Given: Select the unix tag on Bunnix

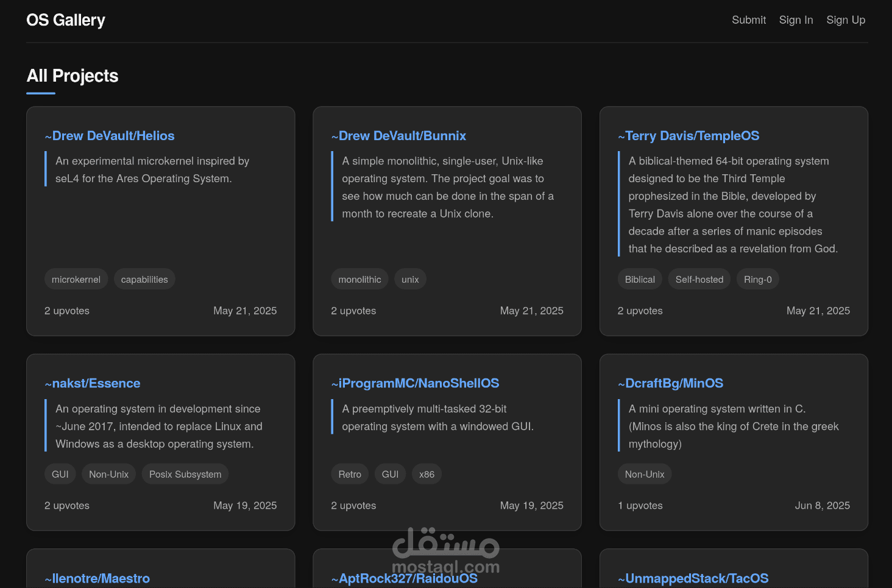Looking at the screenshot, I should (410, 279).
